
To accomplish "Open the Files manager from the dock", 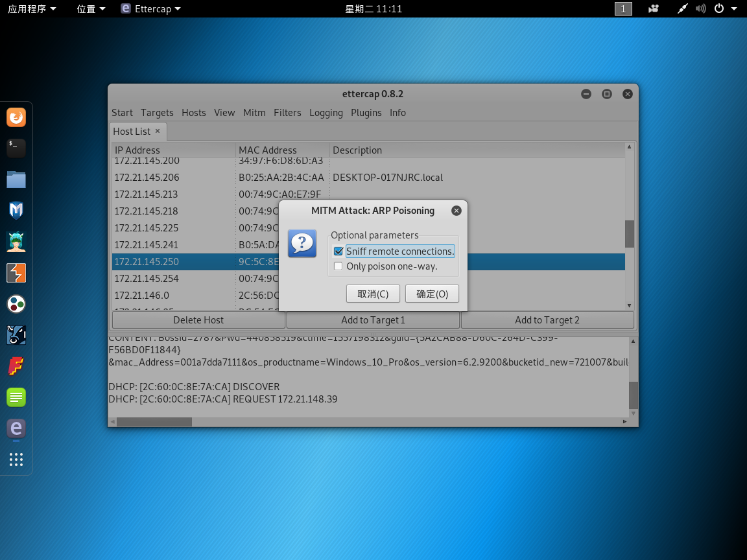I will point(16,178).
